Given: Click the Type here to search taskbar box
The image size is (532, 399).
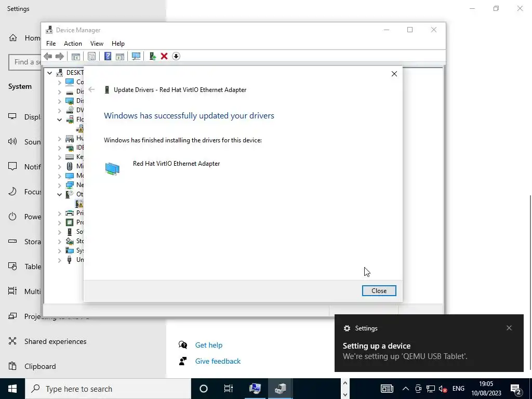Looking at the screenshot, I should 108,389.
